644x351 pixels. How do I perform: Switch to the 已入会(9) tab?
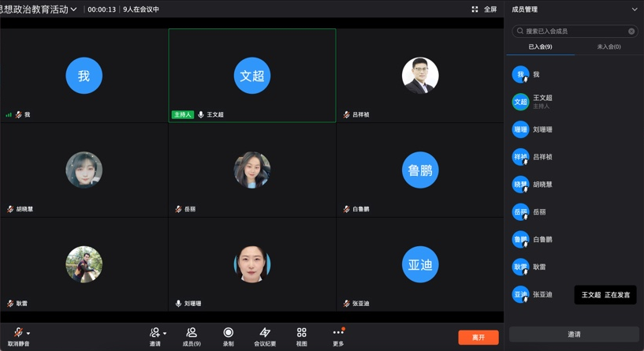[x=540, y=47]
